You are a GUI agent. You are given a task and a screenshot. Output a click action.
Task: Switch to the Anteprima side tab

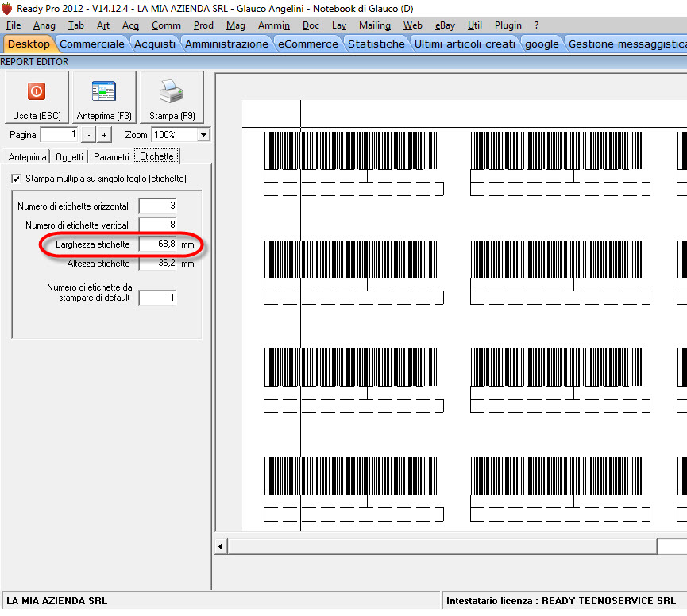point(27,156)
